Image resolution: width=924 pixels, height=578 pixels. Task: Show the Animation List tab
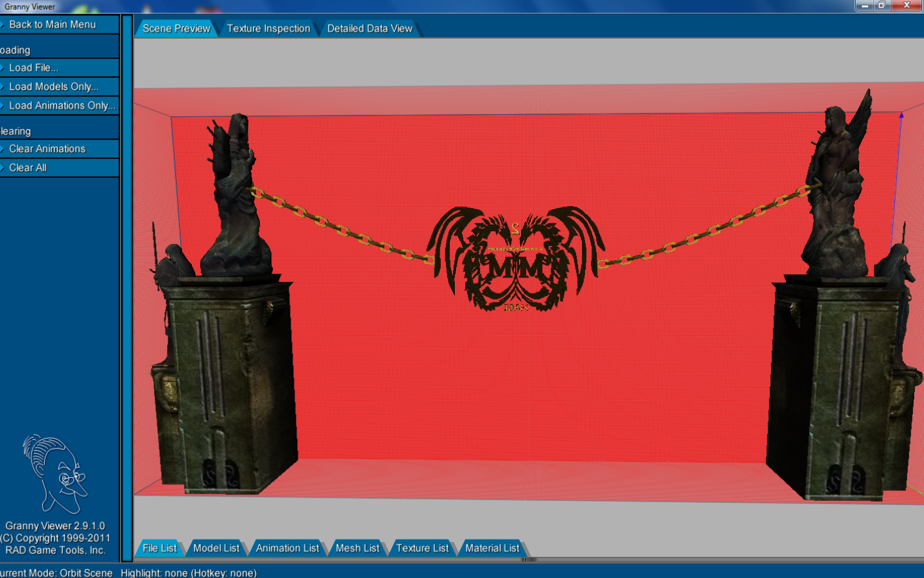pos(287,548)
